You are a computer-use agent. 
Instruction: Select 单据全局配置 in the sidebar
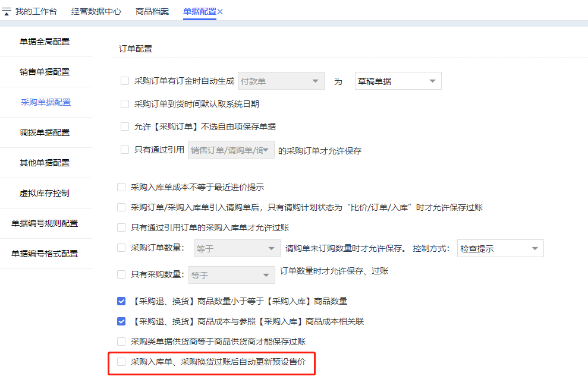46,42
